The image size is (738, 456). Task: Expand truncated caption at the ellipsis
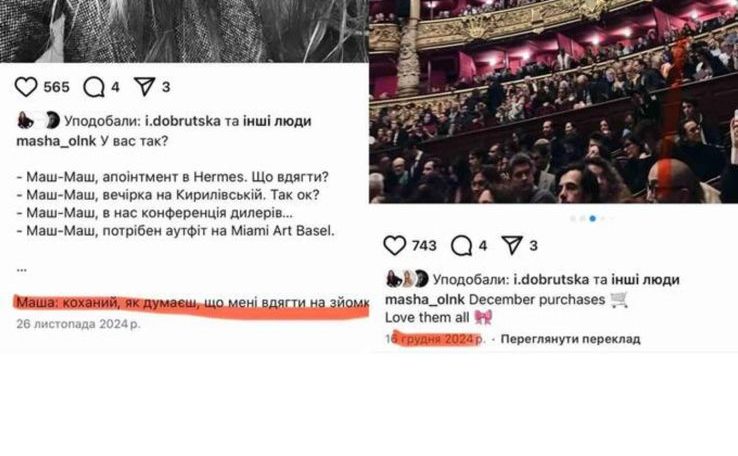22,269
